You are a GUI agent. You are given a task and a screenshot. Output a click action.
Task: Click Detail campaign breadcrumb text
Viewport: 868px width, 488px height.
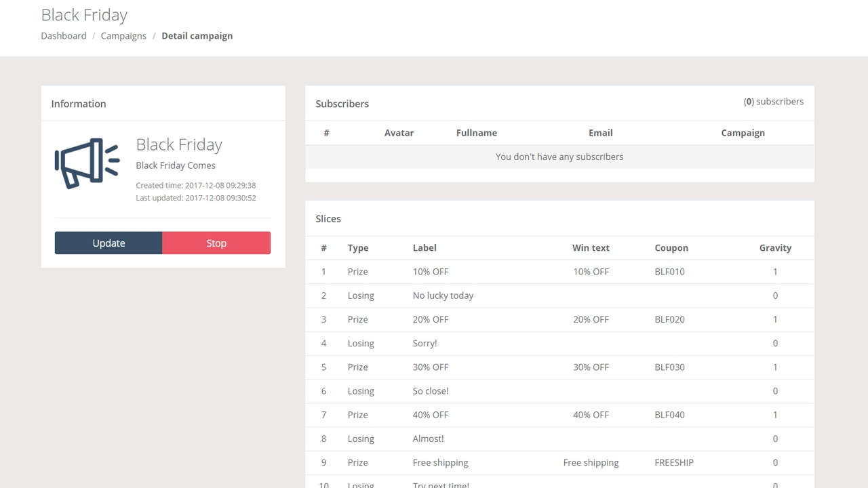coord(197,36)
